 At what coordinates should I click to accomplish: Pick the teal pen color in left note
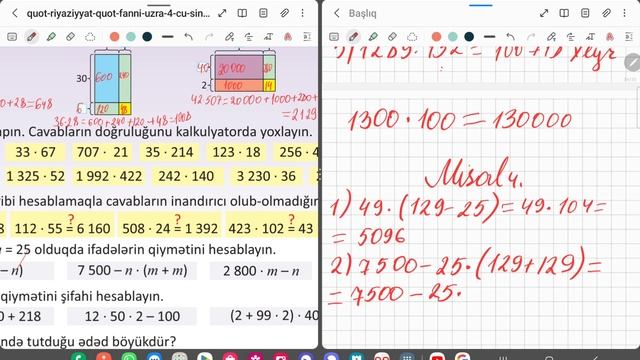pos(131,37)
